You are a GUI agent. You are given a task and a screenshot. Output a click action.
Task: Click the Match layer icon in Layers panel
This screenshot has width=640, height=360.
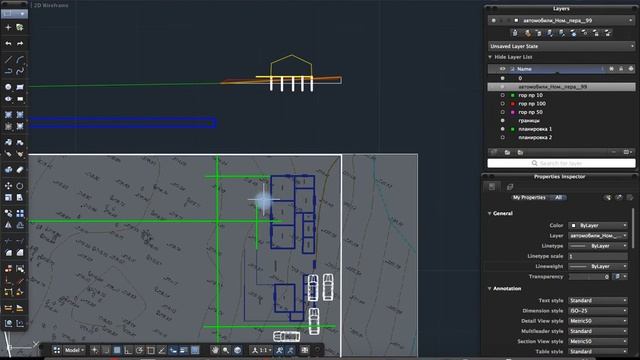528,33
